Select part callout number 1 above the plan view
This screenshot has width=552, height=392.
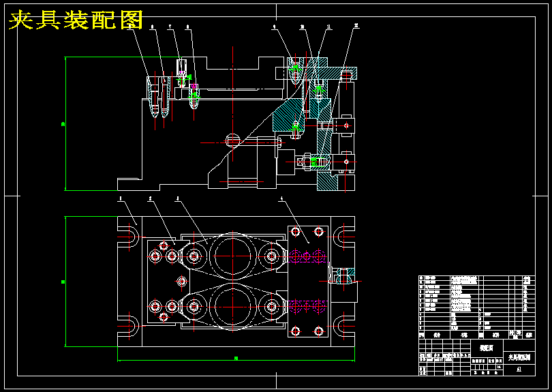click(121, 198)
